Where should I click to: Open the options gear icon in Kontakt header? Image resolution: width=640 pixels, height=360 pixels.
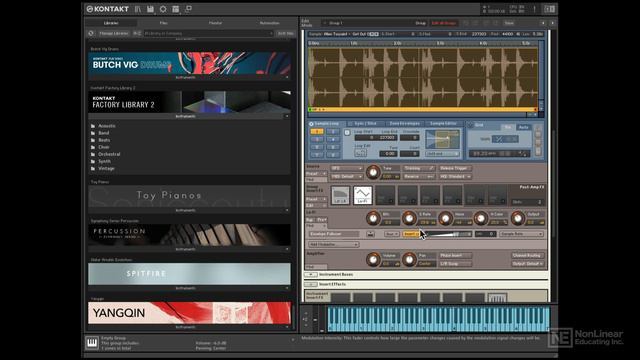(x=163, y=9)
